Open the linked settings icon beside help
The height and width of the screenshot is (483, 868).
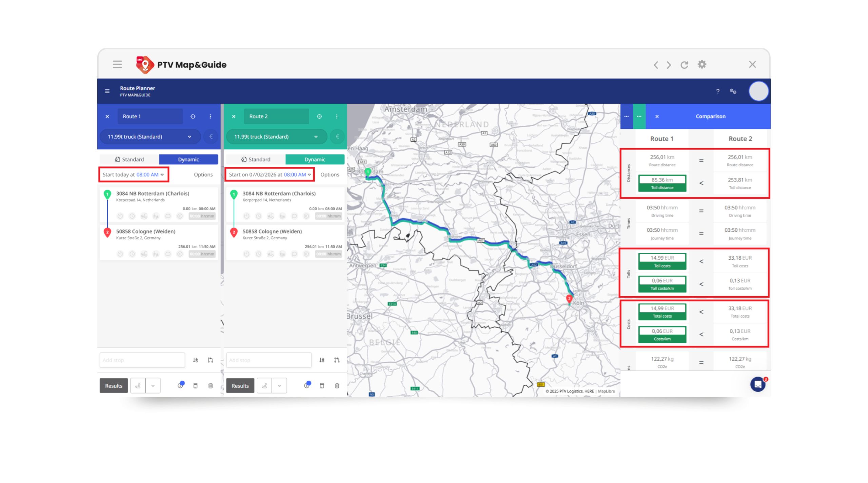(x=733, y=91)
